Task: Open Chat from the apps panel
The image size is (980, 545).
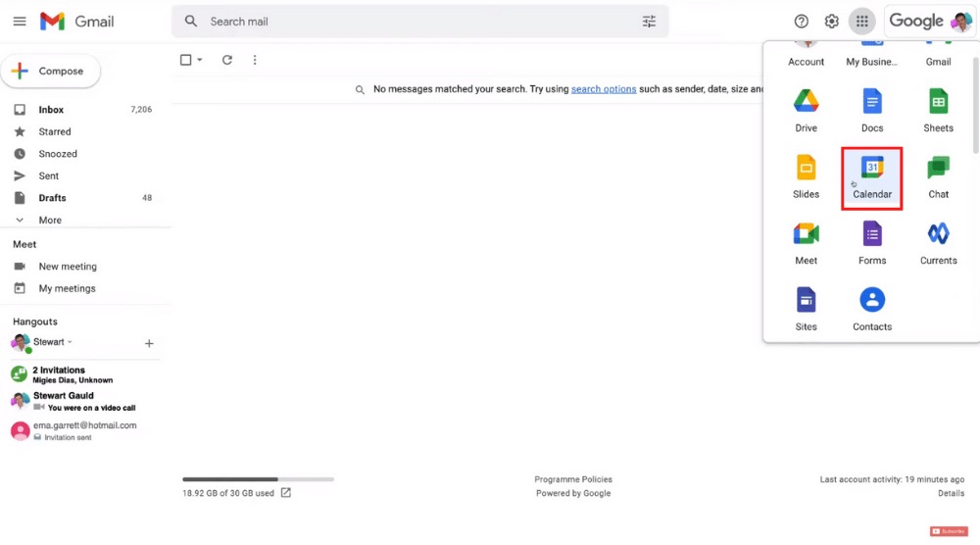Action: 938,176
